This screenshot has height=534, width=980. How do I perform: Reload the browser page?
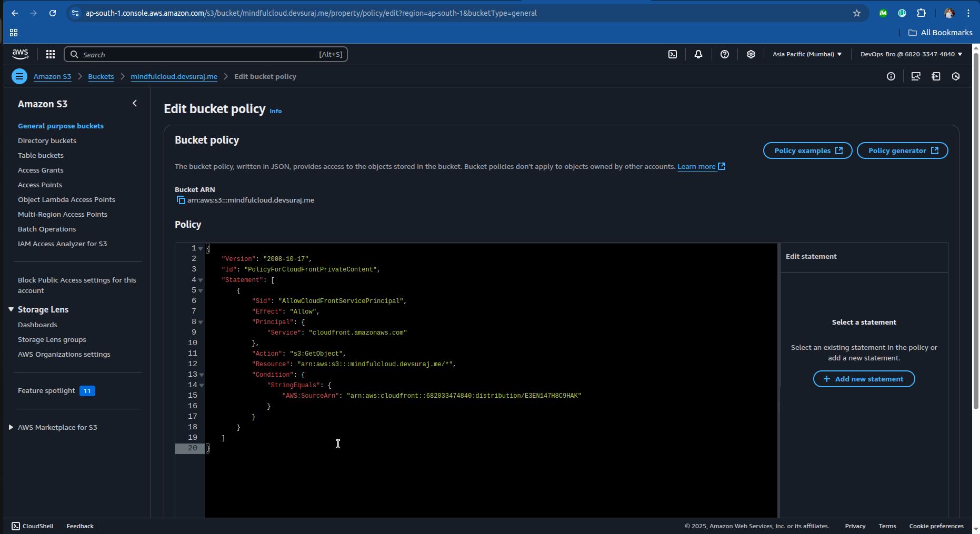coord(53,13)
